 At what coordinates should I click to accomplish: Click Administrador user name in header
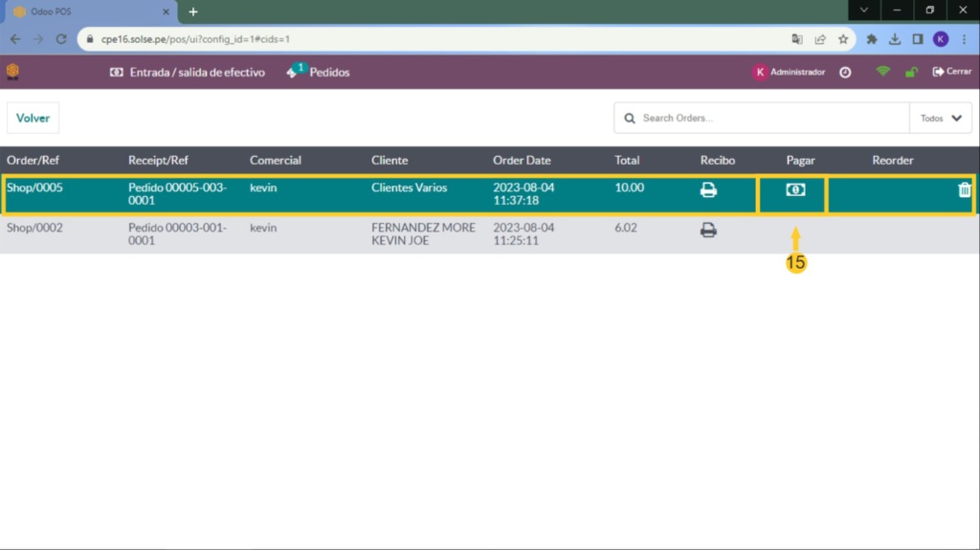(796, 72)
